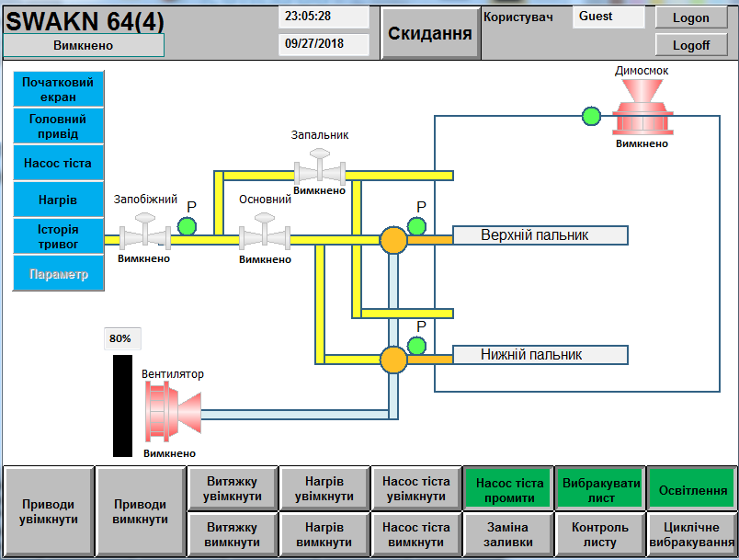
Task: Click the Запобіжний safety valve icon
Action: point(144,231)
